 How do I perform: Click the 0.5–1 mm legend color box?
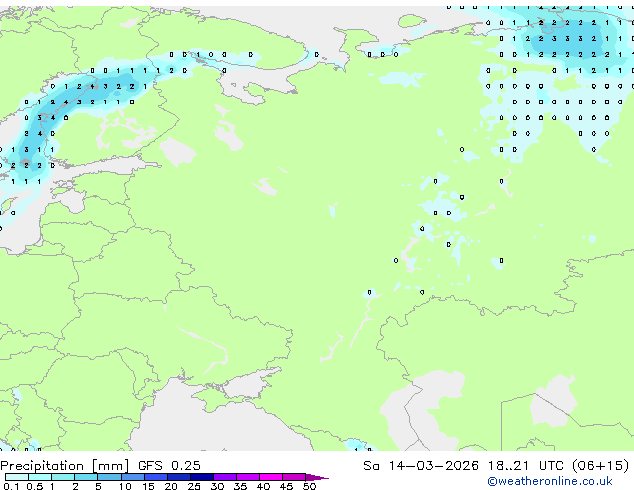point(40,477)
